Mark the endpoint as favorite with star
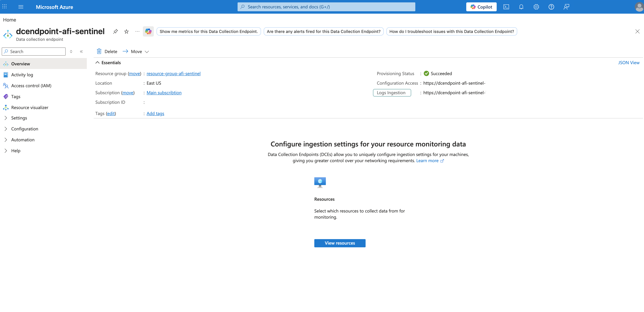The height and width of the screenshot is (312, 644). pos(126,31)
